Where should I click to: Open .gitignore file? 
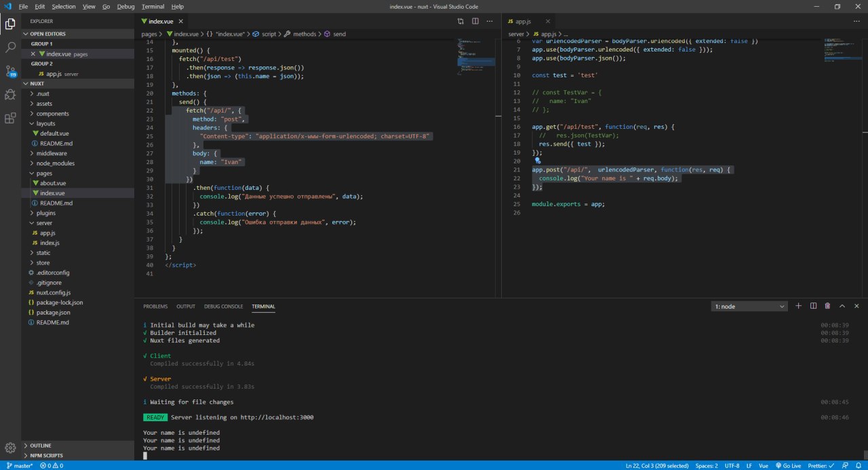pyautogui.click(x=79, y=282)
